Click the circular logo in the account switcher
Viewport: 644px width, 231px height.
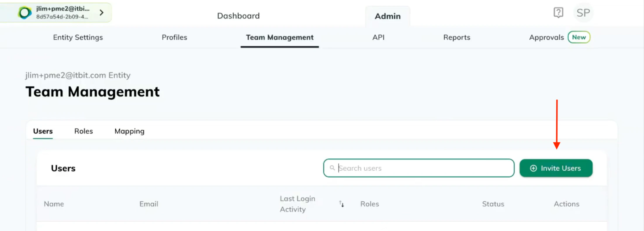click(25, 13)
